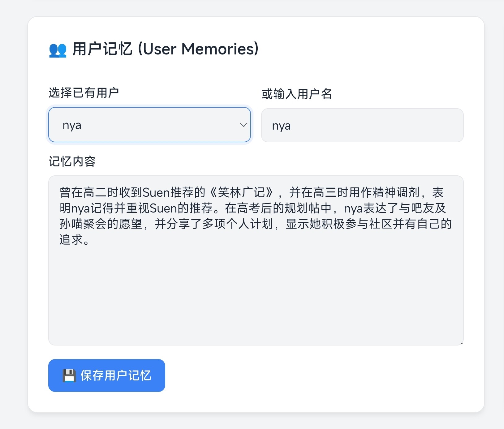Click the chevron arrow of the user dropdown

click(x=243, y=125)
